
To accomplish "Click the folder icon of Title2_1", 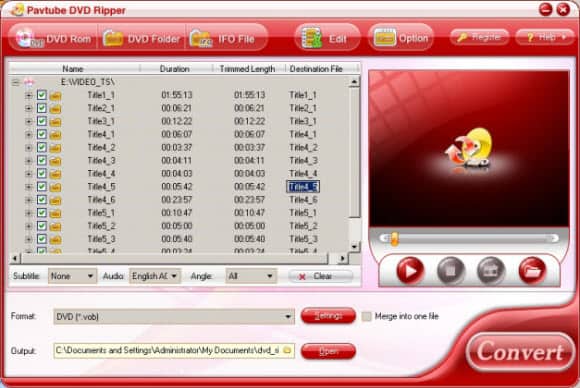I will click(55, 109).
